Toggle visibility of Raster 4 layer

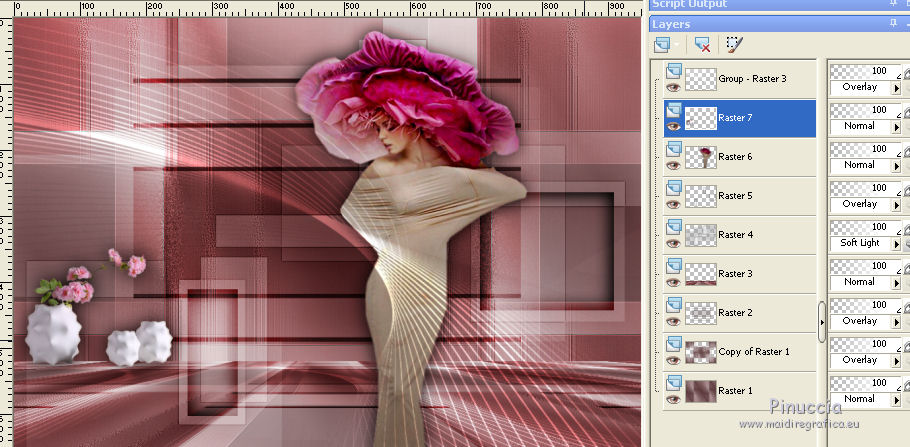(x=673, y=243)
